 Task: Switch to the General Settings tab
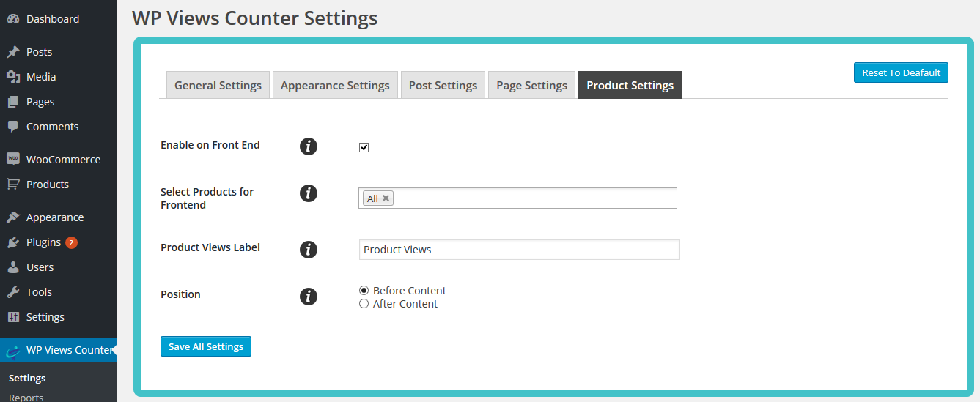(x=218, y=85)
